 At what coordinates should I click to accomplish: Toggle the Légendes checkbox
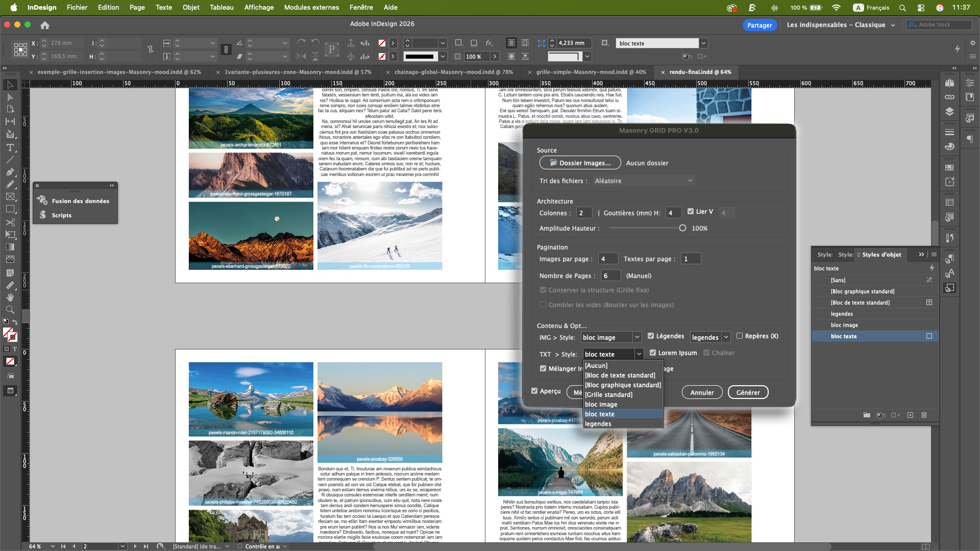click(651, 336)
